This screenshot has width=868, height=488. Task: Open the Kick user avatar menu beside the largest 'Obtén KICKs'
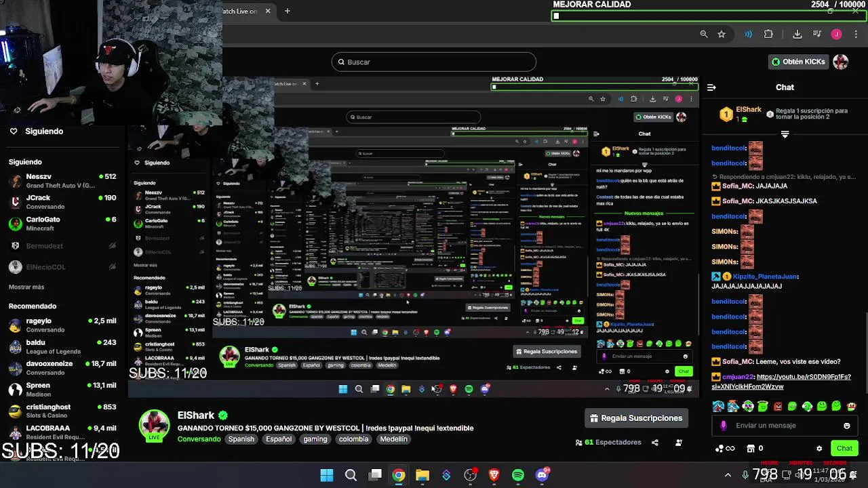pyautogui.click(x=841, y=62)
